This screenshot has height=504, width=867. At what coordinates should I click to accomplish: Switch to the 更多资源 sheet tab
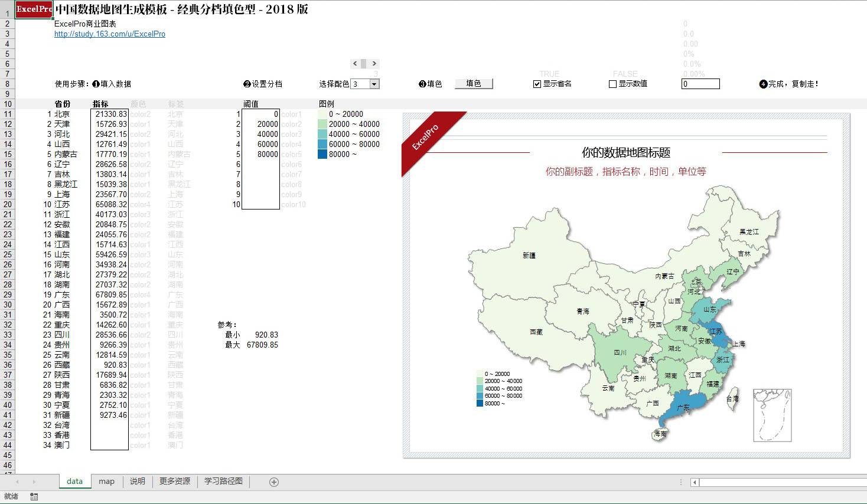tap(174, 482)
